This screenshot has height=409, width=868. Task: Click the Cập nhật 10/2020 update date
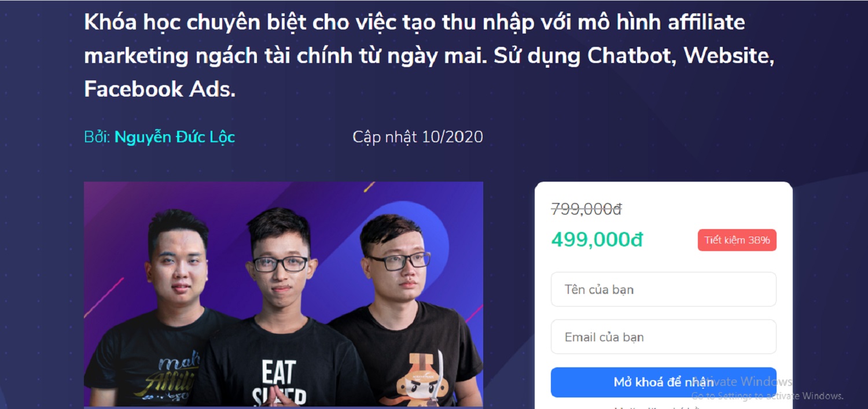[x=418, y=137]
